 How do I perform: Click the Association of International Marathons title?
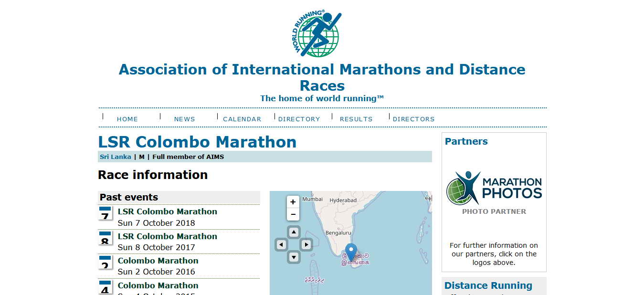pyautogui.click(x=322, y=77)
